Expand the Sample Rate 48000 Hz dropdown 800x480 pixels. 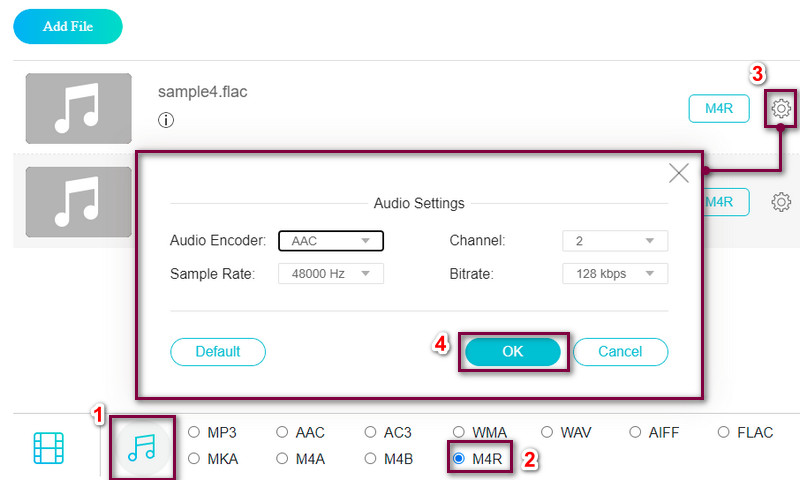(x=331, y=273)
